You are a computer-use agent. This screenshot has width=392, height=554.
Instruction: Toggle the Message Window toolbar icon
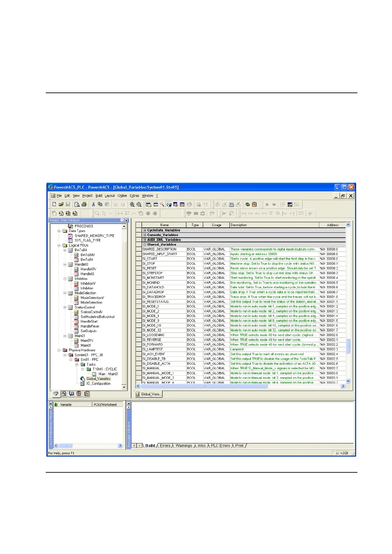[155, 204]
